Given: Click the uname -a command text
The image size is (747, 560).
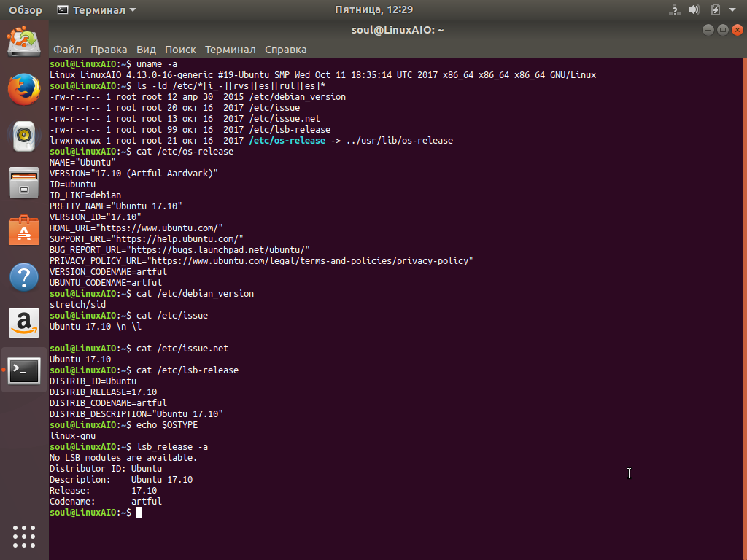Looking at the screenshot, I should [157, 64].
